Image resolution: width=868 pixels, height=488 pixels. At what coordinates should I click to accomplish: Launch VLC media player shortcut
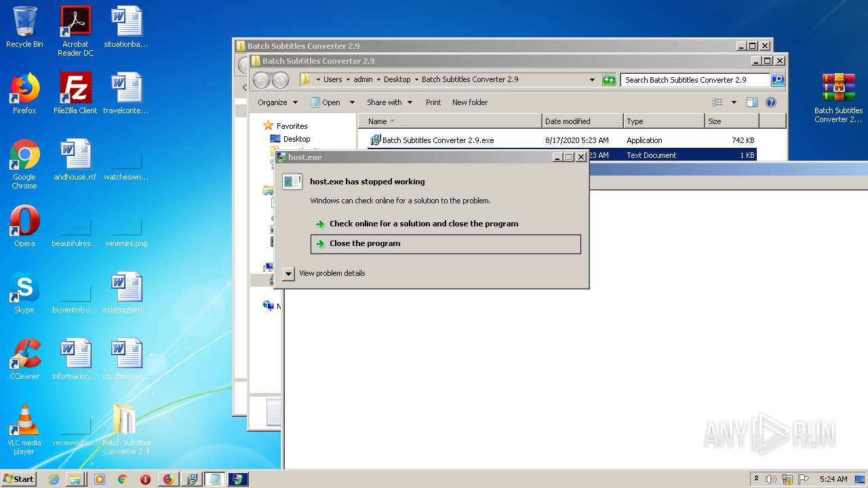[x=24, y=430]
